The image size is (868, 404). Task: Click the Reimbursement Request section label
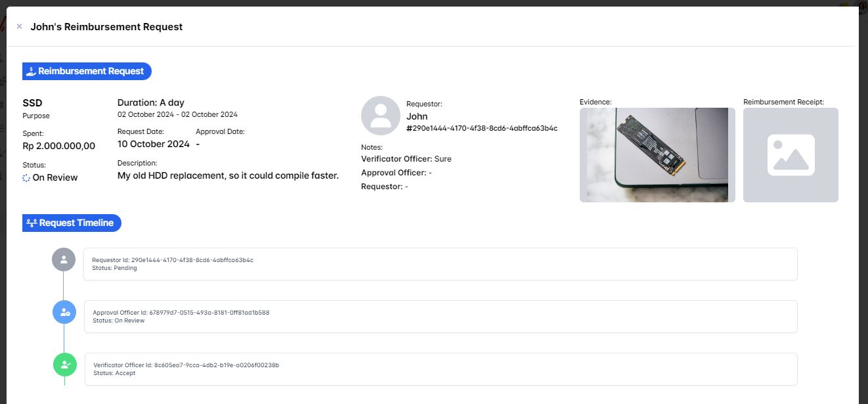pos(91,72)
